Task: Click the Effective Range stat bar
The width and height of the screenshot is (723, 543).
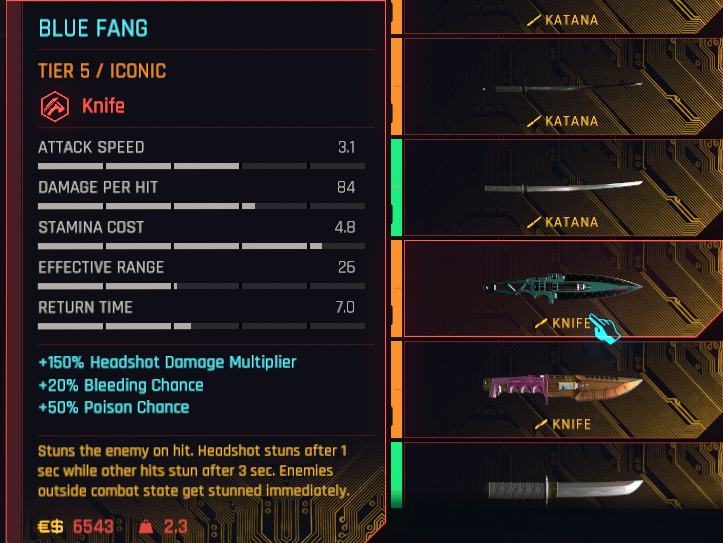Action: point(201,286)
